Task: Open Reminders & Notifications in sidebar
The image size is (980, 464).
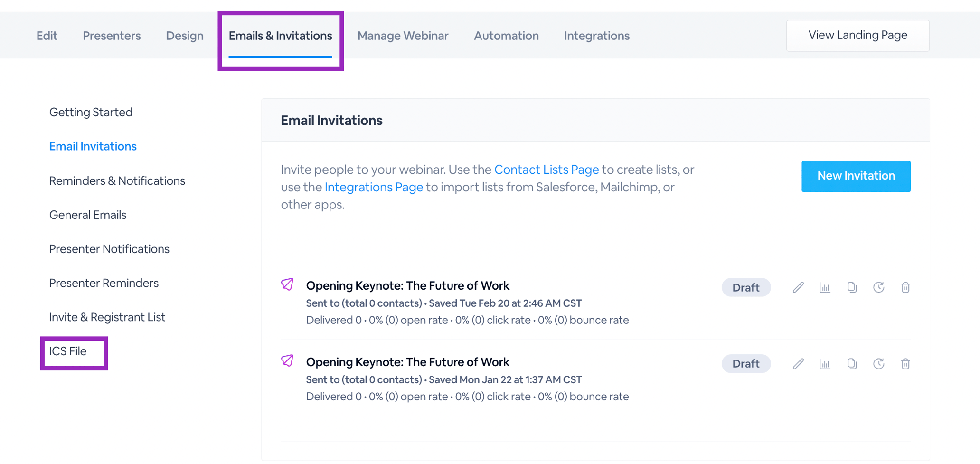Action: pyautogui.click(x=117, y=181)
